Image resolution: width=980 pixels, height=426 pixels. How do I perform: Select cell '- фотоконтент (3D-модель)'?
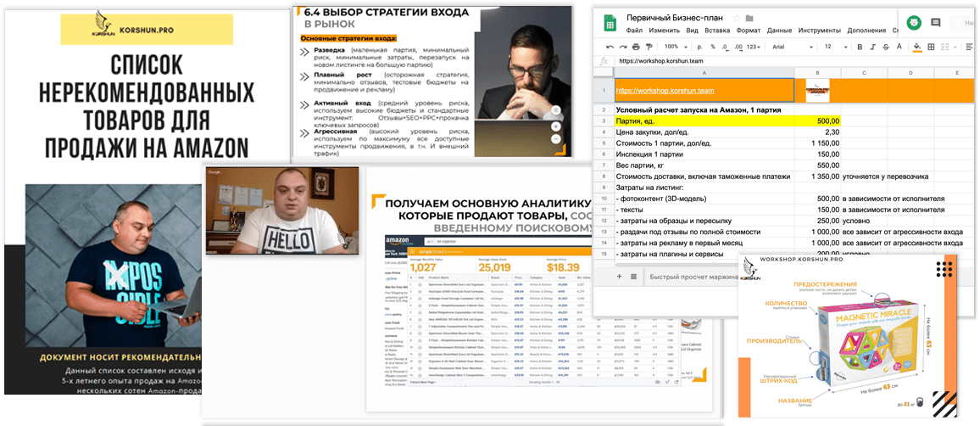point(704,199)
